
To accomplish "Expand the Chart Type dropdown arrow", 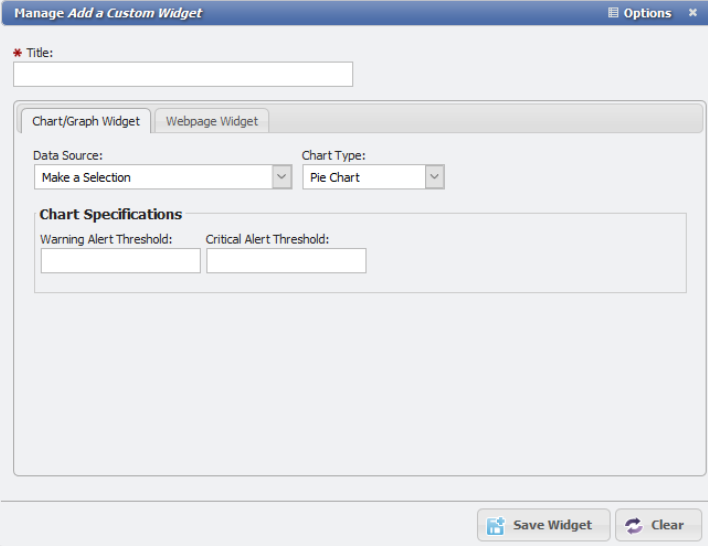I will point(434,177).
